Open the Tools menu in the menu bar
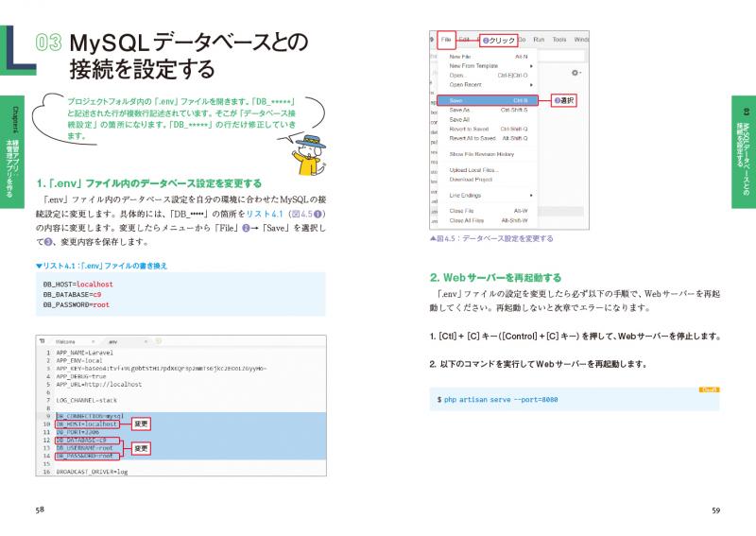Image resolution: width=756 pixels, height=536 pixels. [559, 40]
